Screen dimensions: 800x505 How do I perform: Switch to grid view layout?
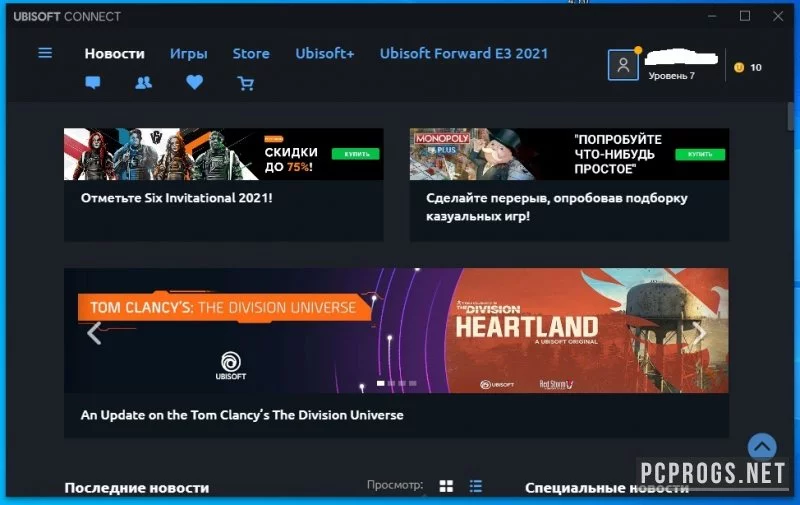[x=446, y=486]
